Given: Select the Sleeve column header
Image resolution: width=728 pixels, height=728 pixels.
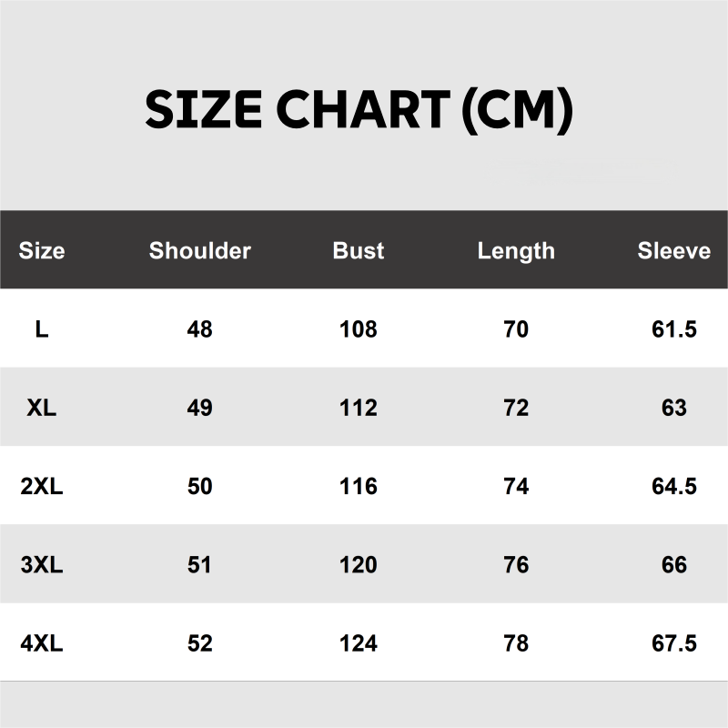Looking at the screenshot, I should 673,250.
